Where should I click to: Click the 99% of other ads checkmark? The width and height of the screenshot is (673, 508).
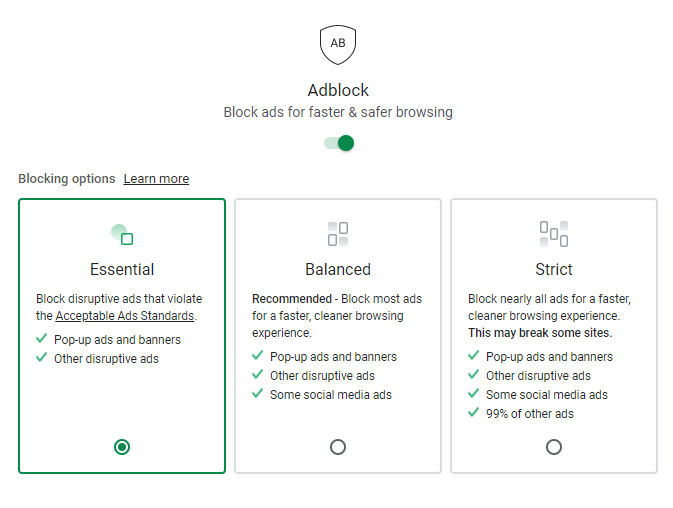474,413
